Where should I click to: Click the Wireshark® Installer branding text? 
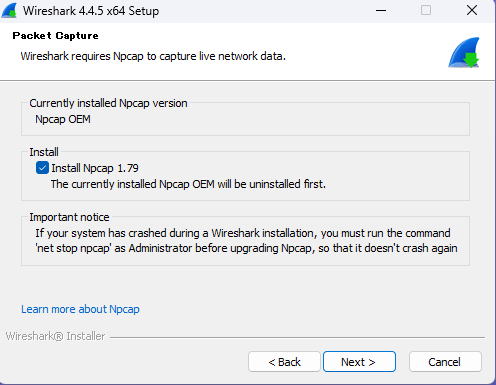(55, 336)
